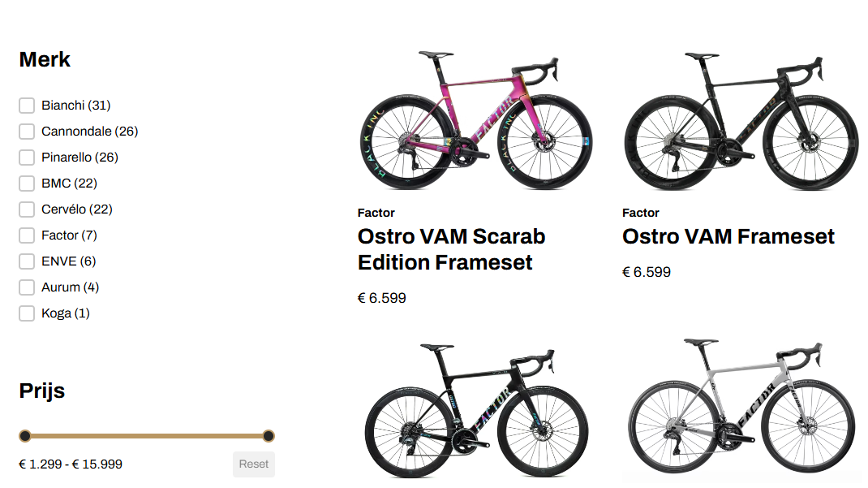Open the pink Ostro VAM Scarab bike image
The height and width of the screenshot is (488, 868).
click(475, 121)
